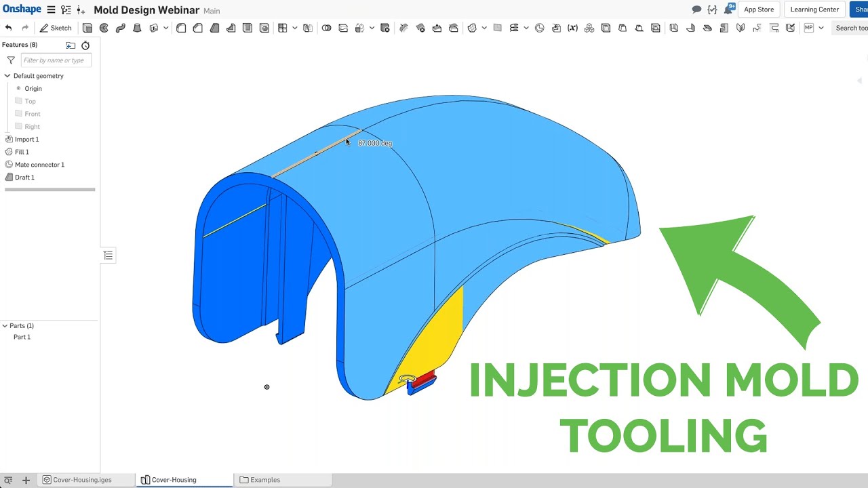This screenshot has width=868, height=488.
Task: Open the tab manager icon
Action: tap(8, 480)
